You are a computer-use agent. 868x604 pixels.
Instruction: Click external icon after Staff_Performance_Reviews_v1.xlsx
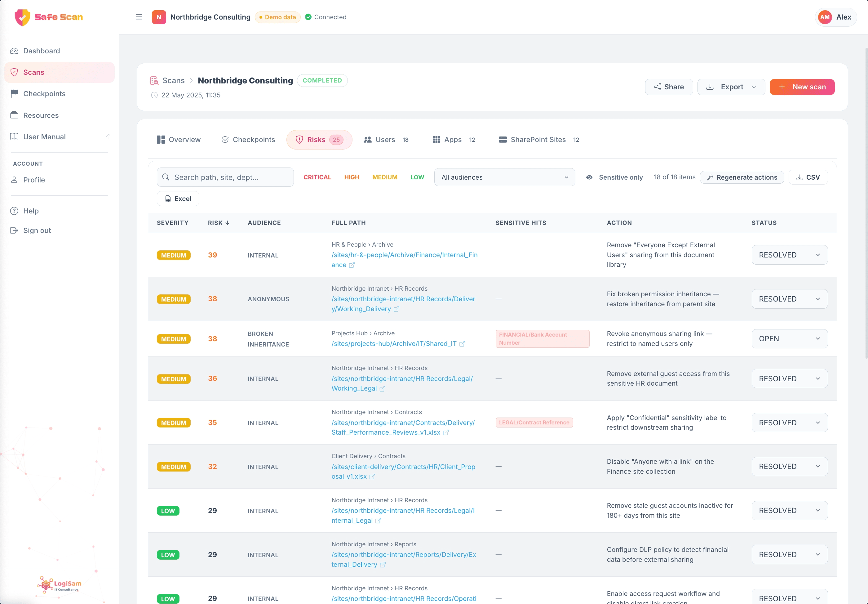pyautogui.click(x=446, y=433)
